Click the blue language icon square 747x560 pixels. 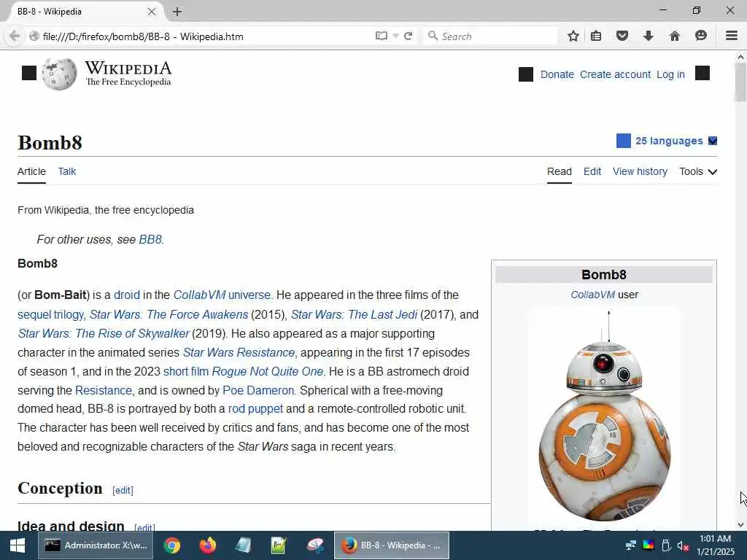[x=624, y=141]
